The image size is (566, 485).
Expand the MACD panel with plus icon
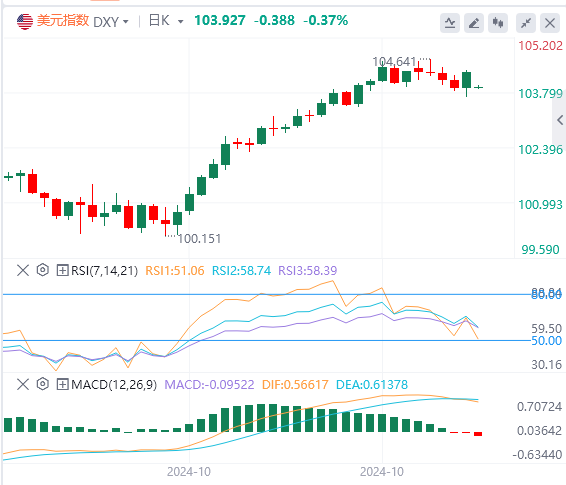pyautogui.click(x=62, y=384)
